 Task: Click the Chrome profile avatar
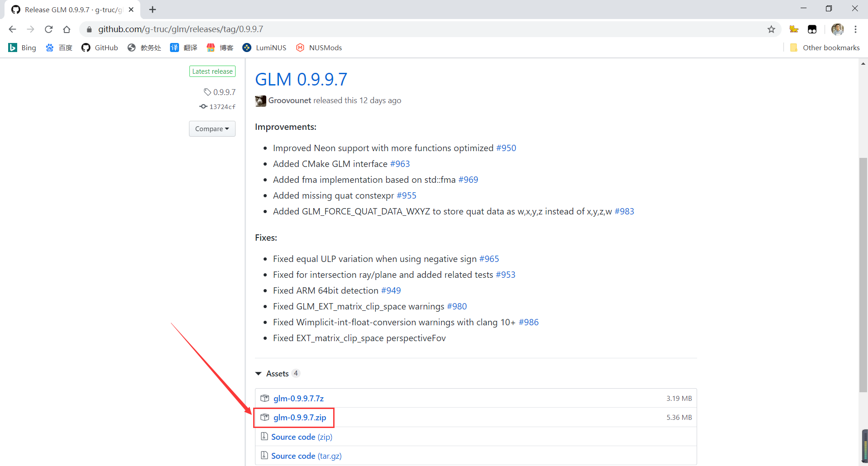(x=837, y=29)
